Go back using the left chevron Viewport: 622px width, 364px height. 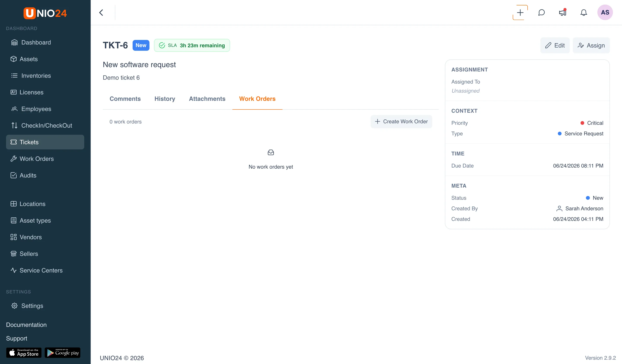pyautogui.click(x=101, y=13)
